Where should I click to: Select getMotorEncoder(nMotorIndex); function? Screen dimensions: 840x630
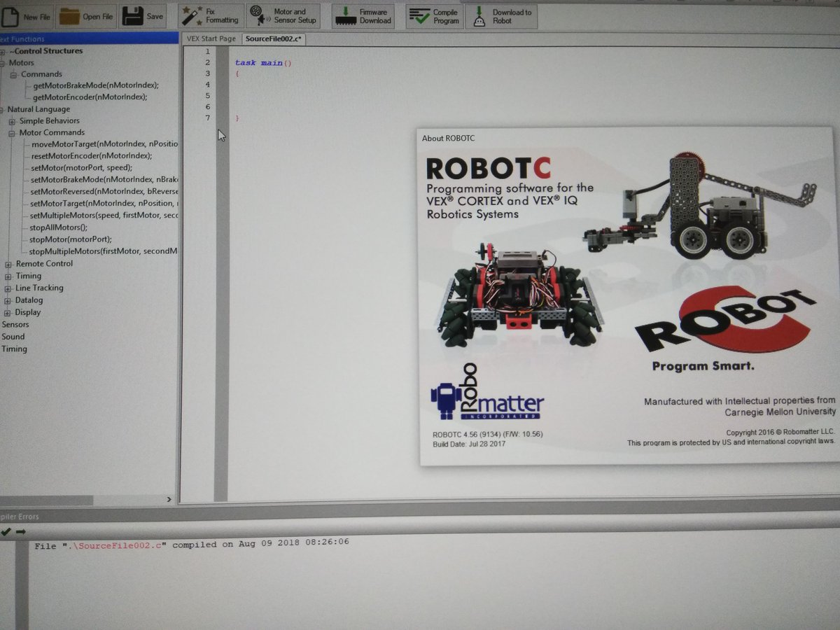(90, 97)
